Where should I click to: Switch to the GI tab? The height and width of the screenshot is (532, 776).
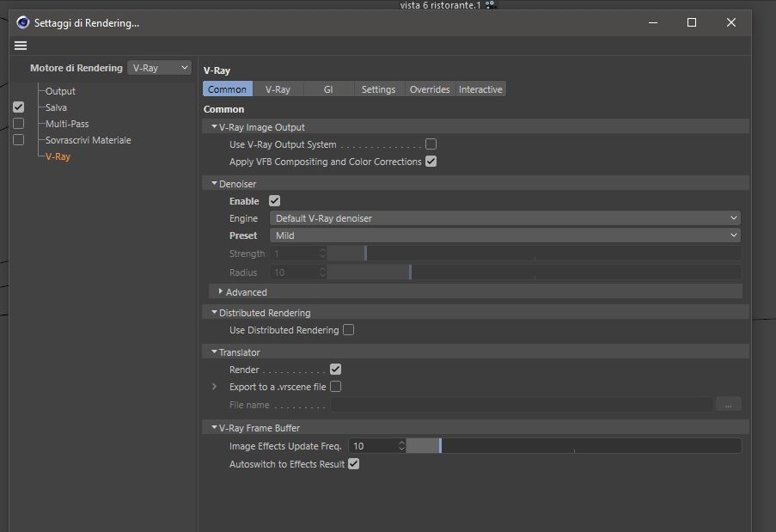tap(328, 89)
